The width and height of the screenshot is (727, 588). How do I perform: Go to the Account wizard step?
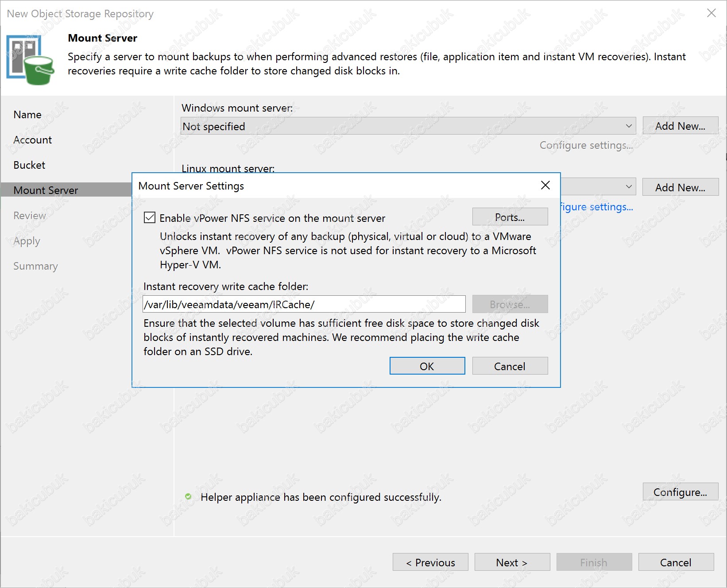point(33,140)
